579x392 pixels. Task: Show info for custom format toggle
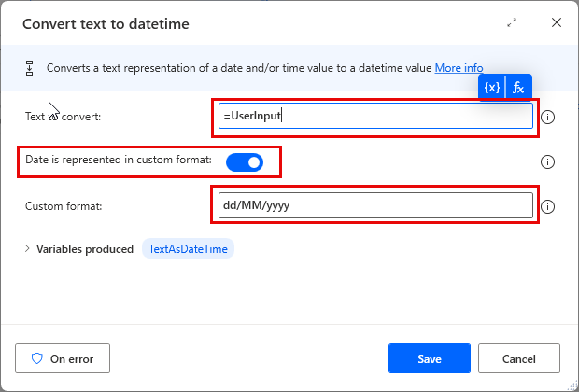click(548, 161)
